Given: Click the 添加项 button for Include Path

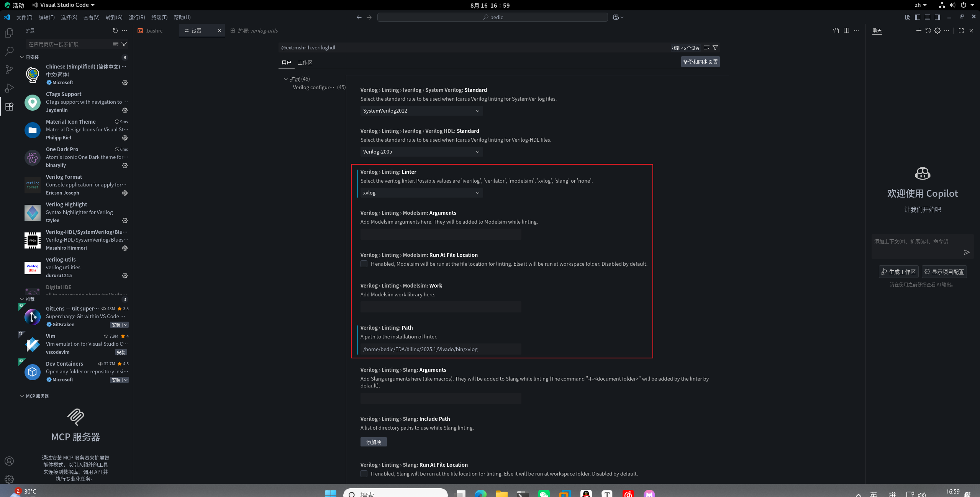Looking at the screenshot, I should click(x=373, y=442).
